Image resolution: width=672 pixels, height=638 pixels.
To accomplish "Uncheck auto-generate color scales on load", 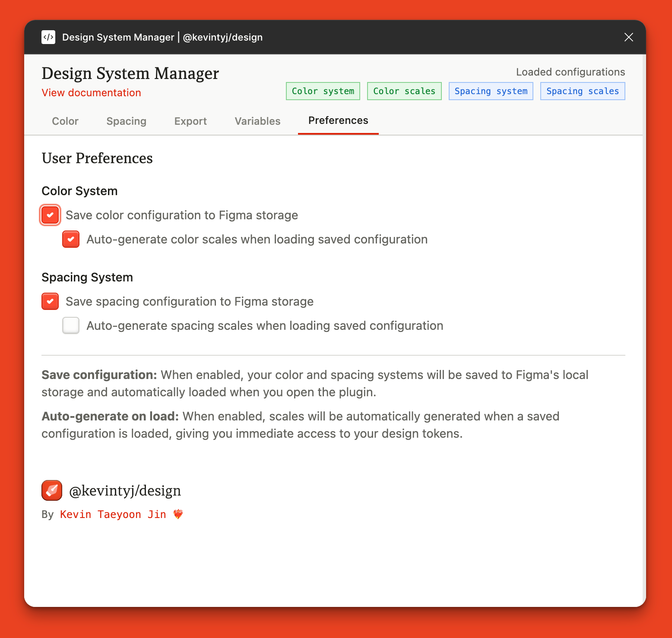I will coord(71,239).
